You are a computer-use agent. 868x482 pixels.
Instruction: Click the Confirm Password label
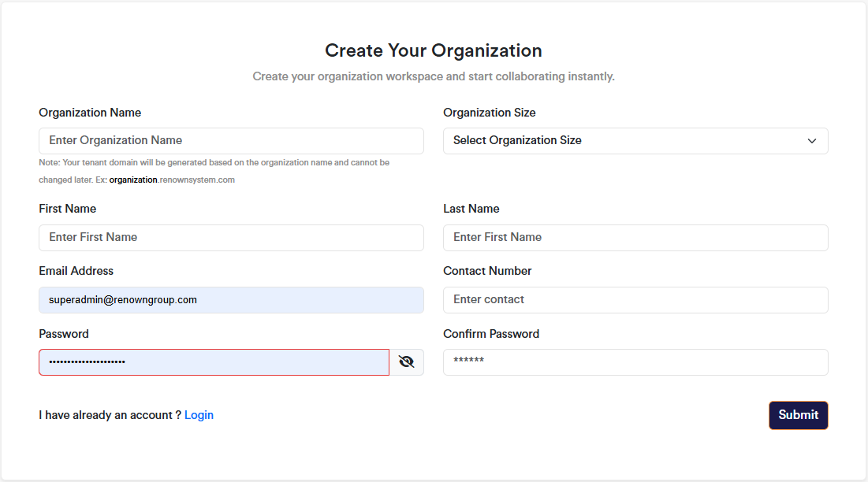click(x=490, y=334)
